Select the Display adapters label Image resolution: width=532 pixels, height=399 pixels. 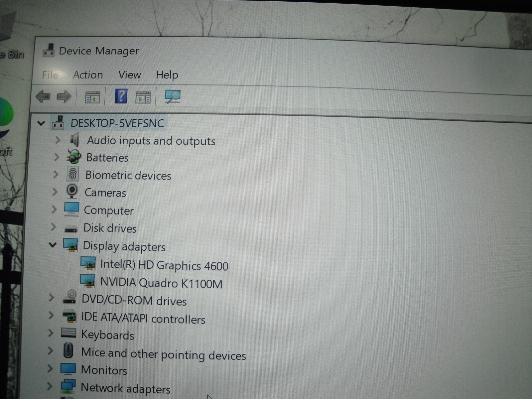[124, 247]
